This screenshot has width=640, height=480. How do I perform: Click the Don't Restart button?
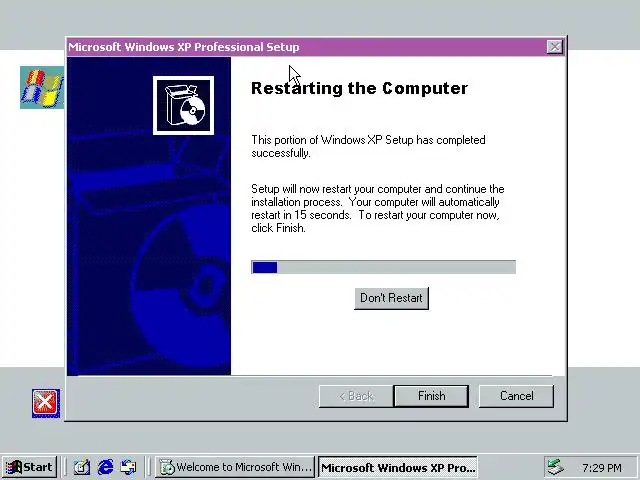coord(391,298)
